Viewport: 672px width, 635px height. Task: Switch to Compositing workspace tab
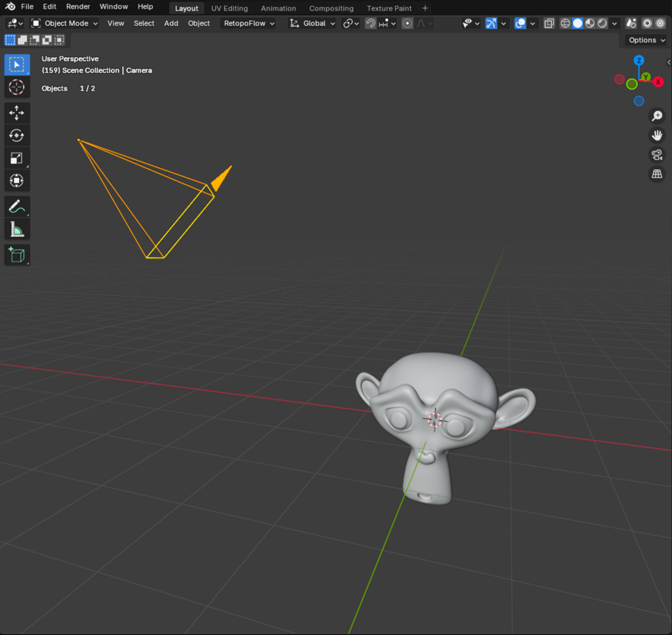[331, 8]
